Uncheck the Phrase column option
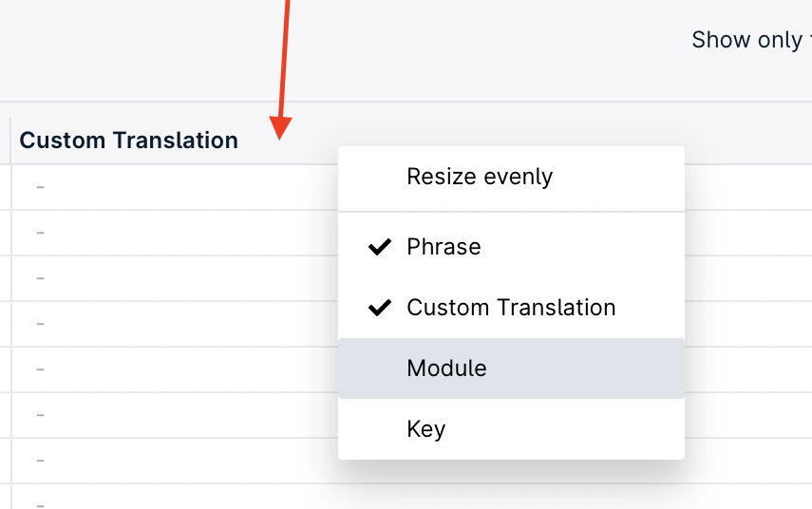 coord(444,247)
